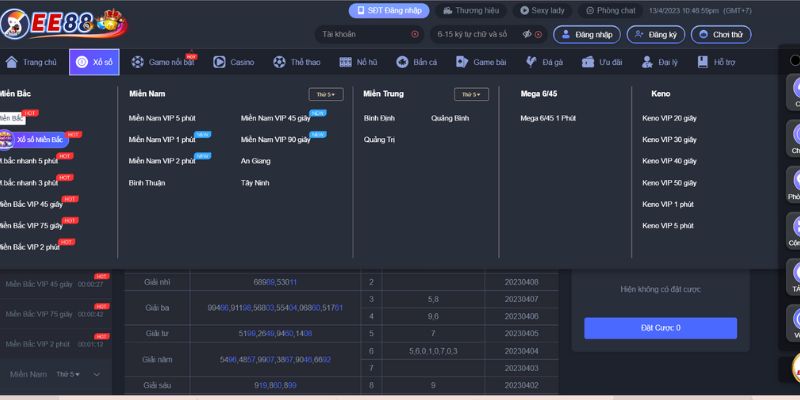Open Keno VIP 20 giây

tap(669, 118)
